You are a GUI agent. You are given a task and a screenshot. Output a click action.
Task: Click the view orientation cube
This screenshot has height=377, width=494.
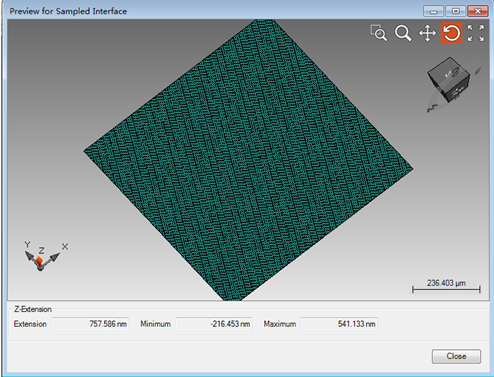449,79
